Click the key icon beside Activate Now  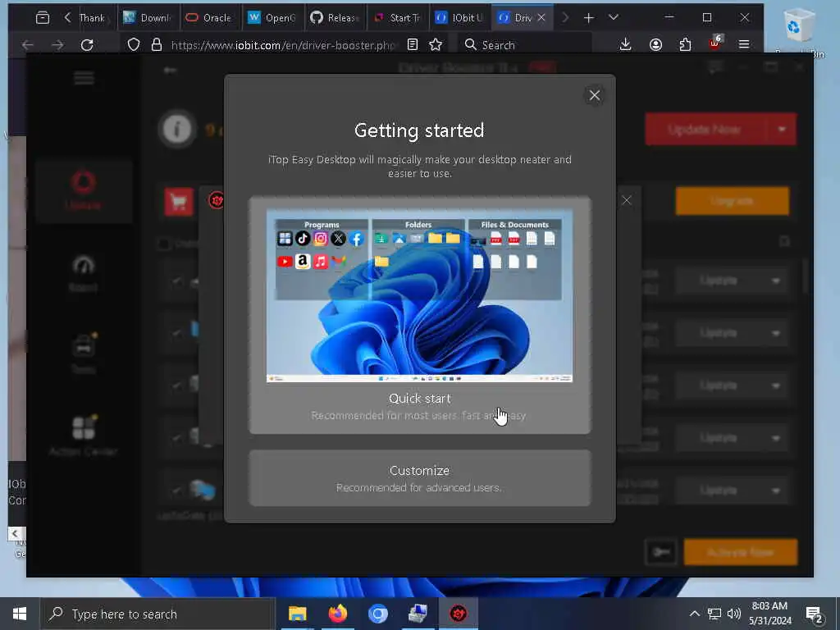(x=662, y=552)
